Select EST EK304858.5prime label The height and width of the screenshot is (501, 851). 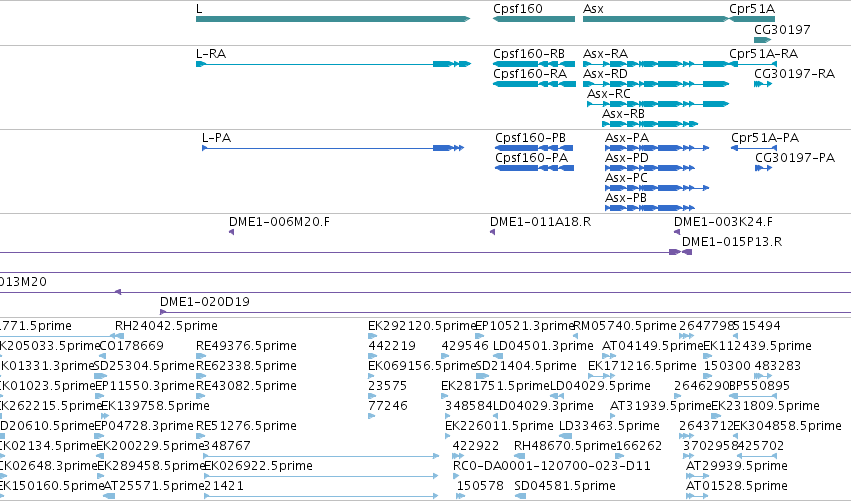[x=787, y=426]
